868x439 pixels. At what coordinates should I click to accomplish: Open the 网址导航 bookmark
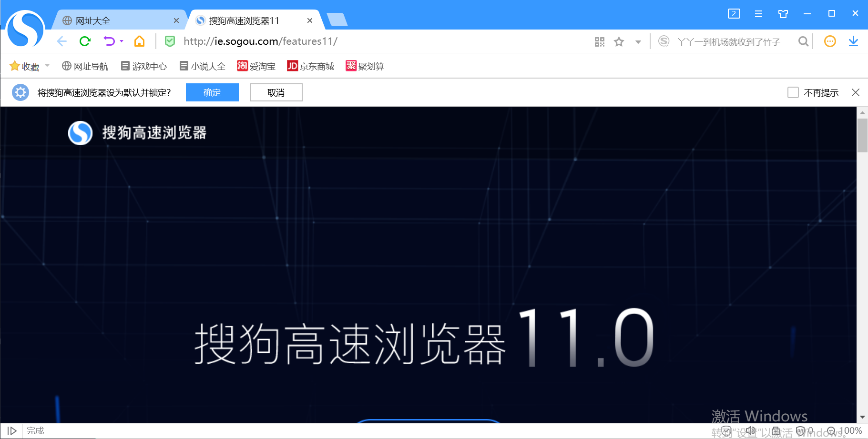click(x=85, y=66)
